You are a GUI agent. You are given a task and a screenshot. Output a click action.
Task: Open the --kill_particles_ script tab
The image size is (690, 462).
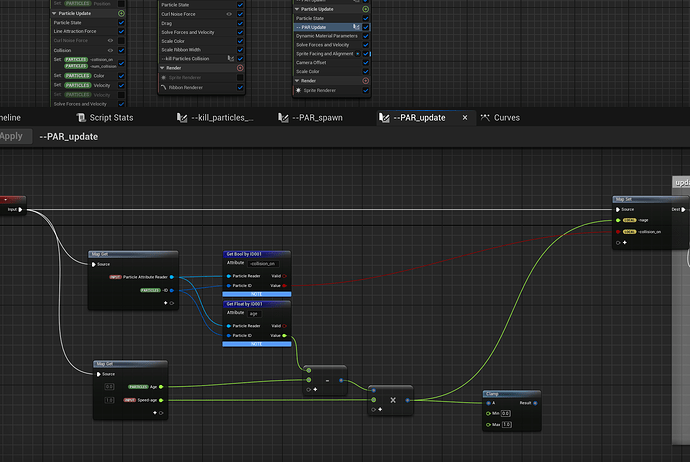click(215, 117)
